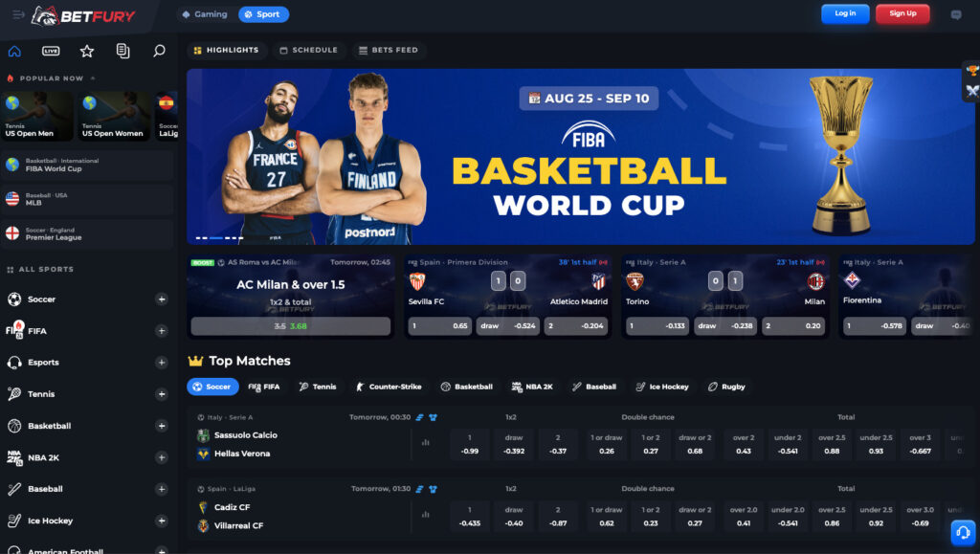This screenshot has width=980, height=554.
Task: Select Baseball filter in Top Matches
Action: (593, 388)
